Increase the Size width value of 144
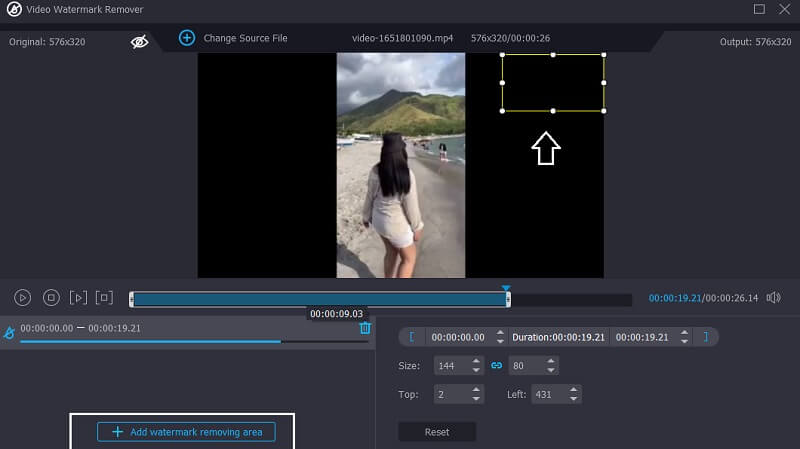The image size is (800, 449). click(476, 361)
